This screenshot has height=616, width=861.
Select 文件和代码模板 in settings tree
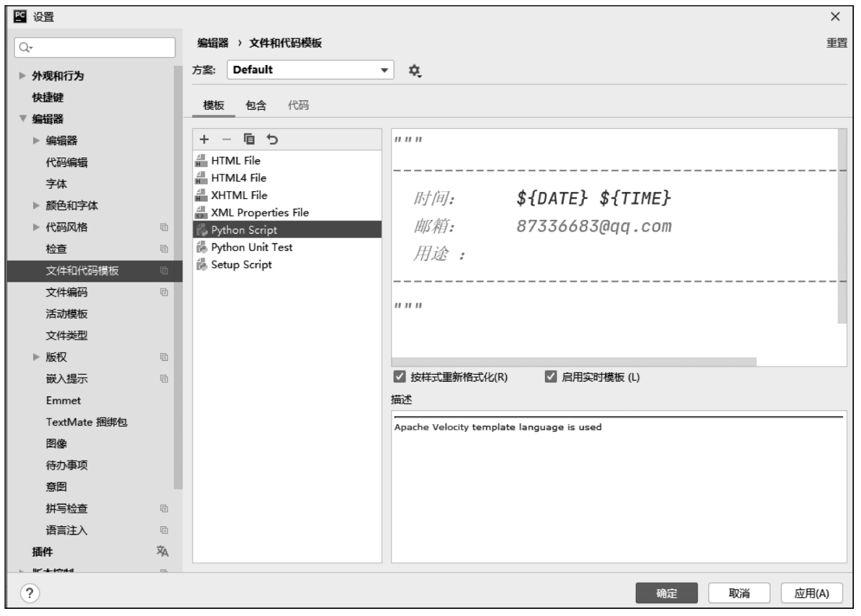click(95, 271)
